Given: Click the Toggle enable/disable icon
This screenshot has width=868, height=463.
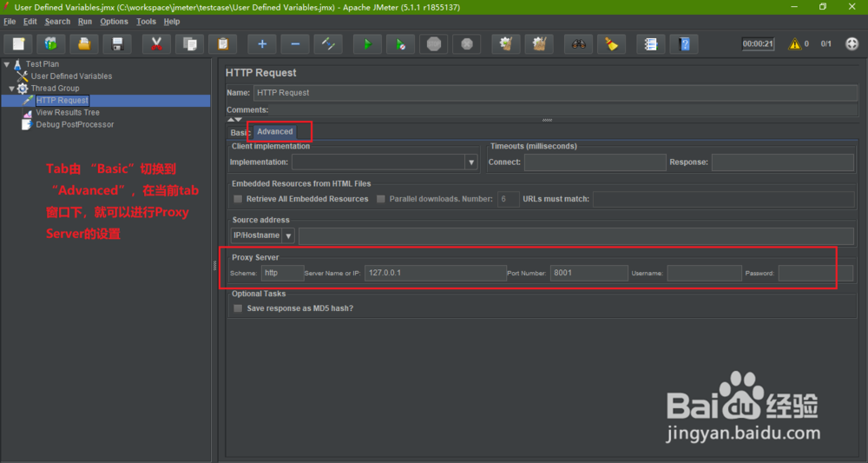Looking at the screenshot, I should pyautogui.click(x=328, y=44).
